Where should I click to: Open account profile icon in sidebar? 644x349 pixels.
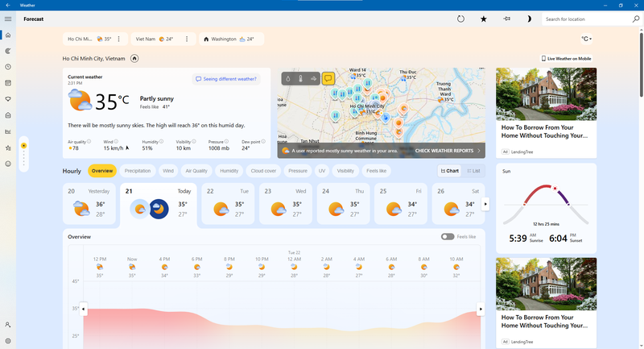point(8,325)
